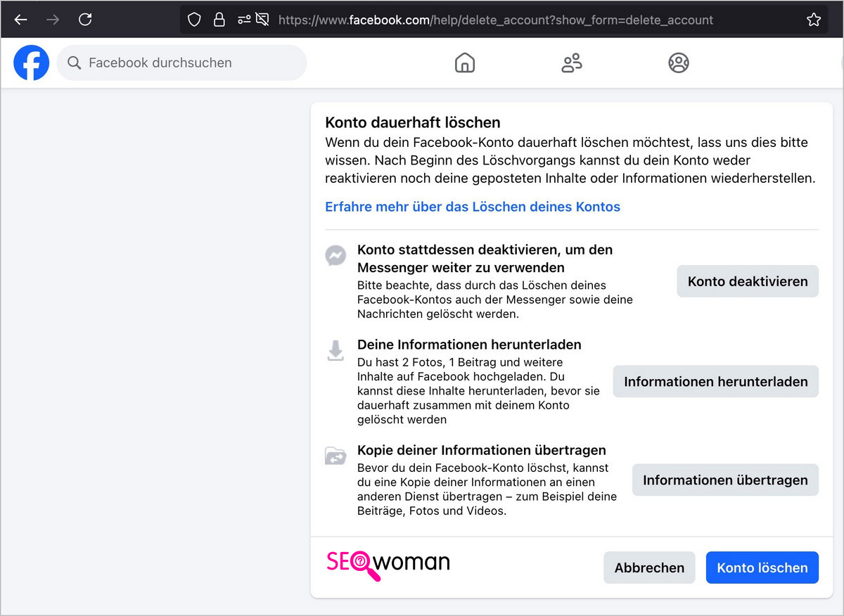Open the shield tracking protection icon
Screen dimensions: 844x616
tap(194, 20)
